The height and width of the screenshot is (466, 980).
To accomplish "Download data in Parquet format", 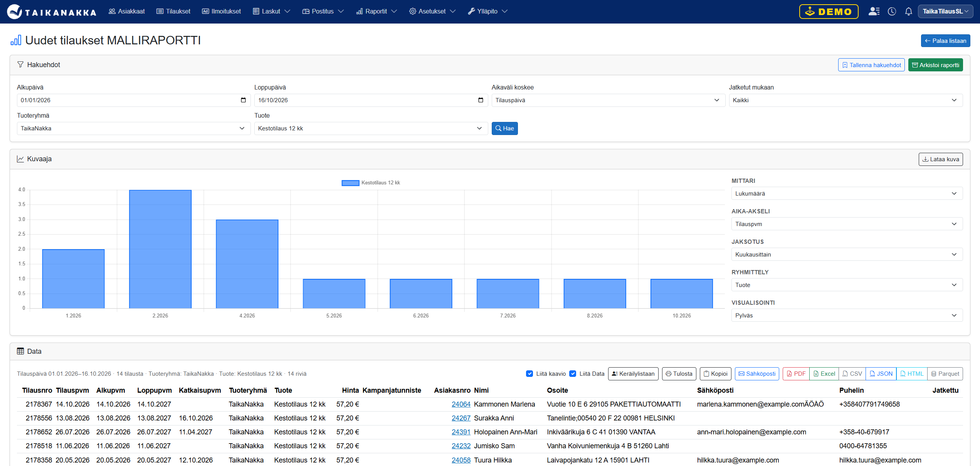I will 945,374.
